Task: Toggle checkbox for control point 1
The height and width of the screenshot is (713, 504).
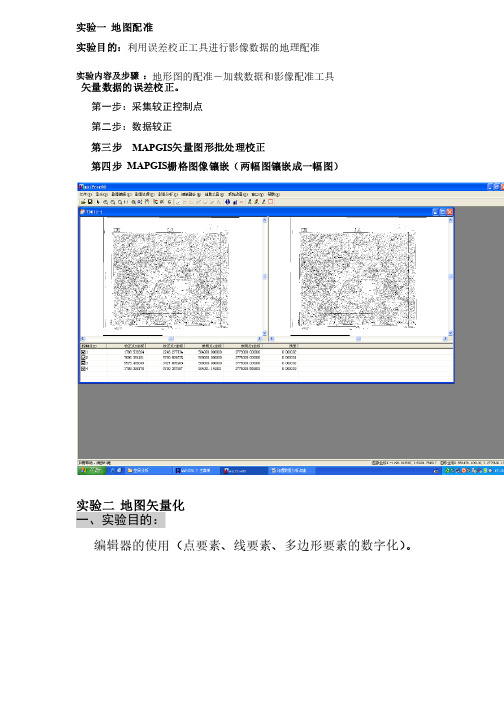Action: pos(83,352)
